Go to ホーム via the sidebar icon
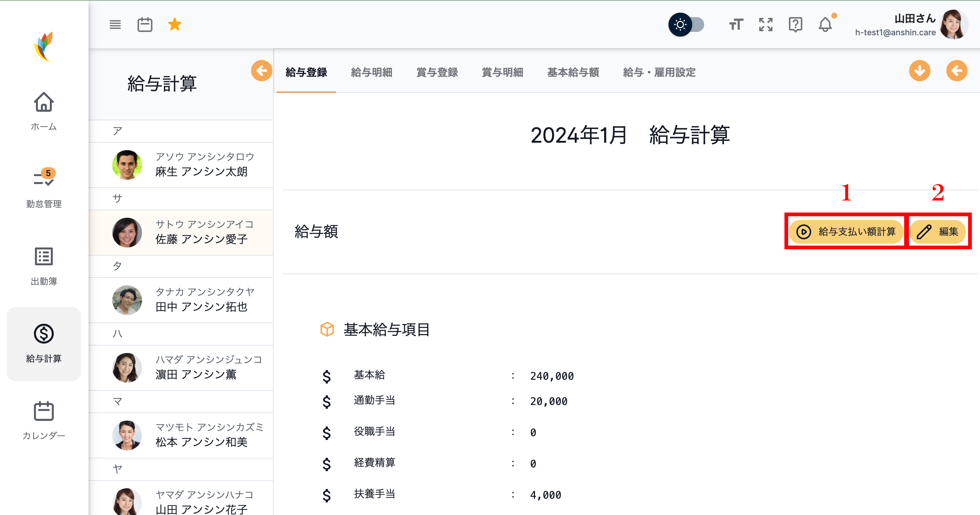Image resolution: width=980 pixels, height=515 pixels. pos(43,103)
